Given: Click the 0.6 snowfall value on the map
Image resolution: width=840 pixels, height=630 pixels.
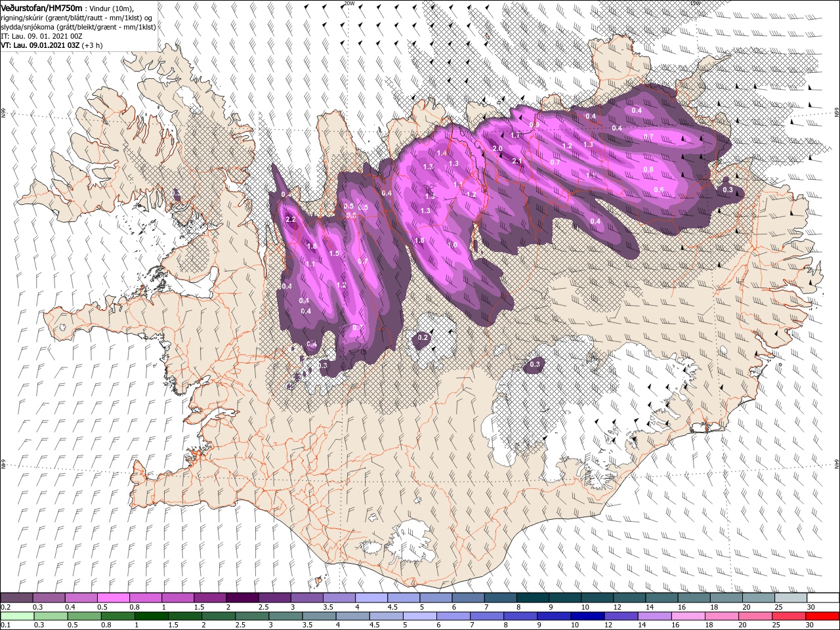Looking at the screenshot, I should (x=659, y=190).
